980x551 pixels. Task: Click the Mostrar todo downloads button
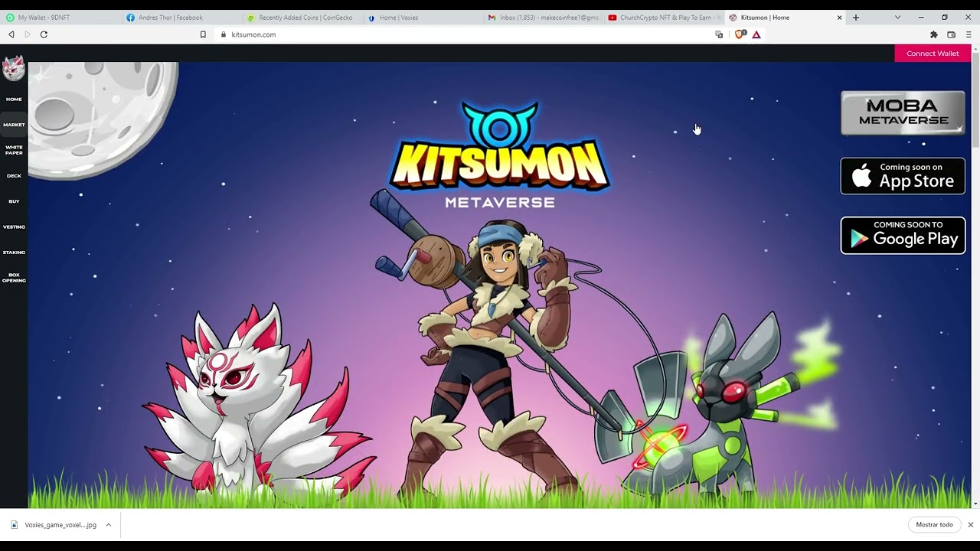(935, 525)
